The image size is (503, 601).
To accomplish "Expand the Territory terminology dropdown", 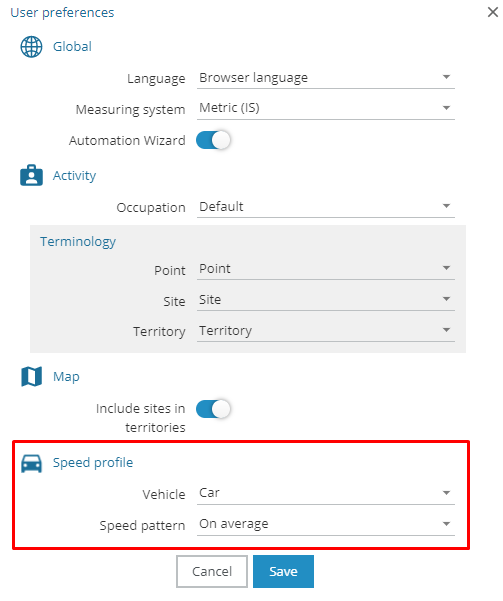I will 326,331.
